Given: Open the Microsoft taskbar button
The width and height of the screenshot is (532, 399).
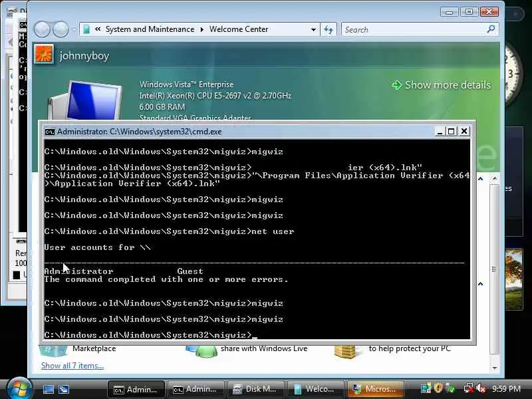Looking at the screenshot, I should 375,389.
